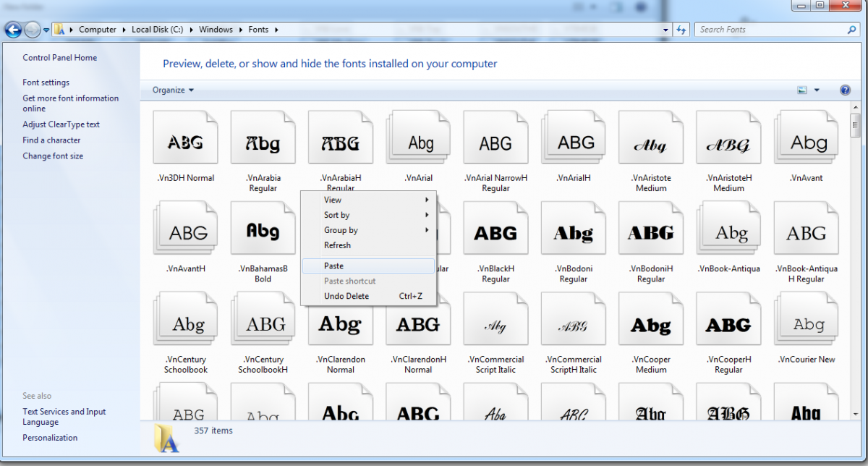Image resolution: width=868 pixels, height=466 pixels.
Task: Click the vertical scrollbar down arrow
Action: 855,414
